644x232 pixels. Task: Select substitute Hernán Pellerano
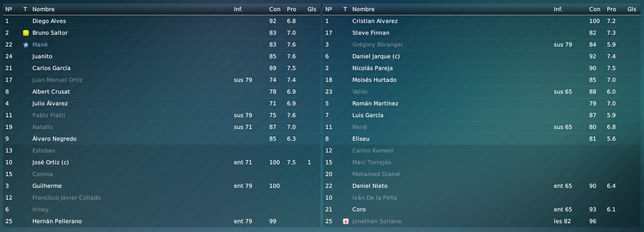click(162, 221)
